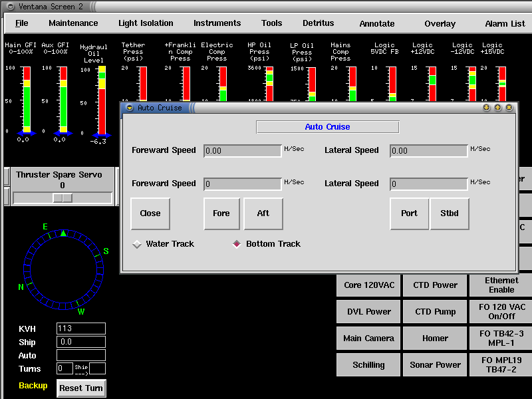Click the Ventana Screen 2 window menu icon
The image size is (532, 399).
pyautogui.click(x=11, y=7)
